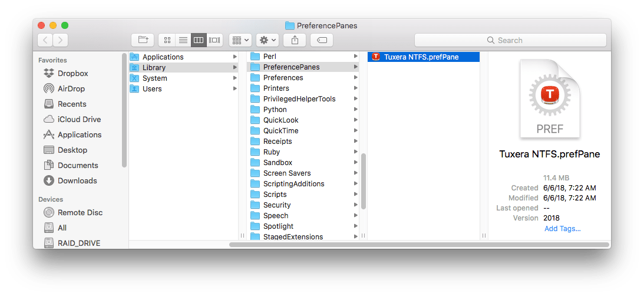Click PreferencePanes window title folder icon

tap(290, 25)
